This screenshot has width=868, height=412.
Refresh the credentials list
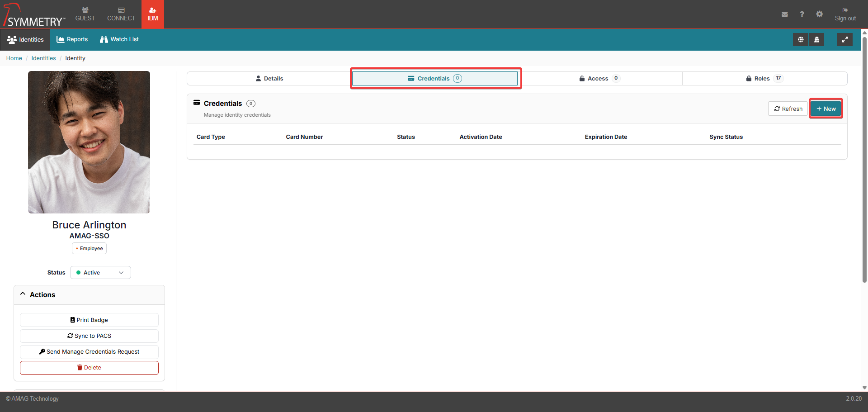pyautogui.click(x=788, y=109)
